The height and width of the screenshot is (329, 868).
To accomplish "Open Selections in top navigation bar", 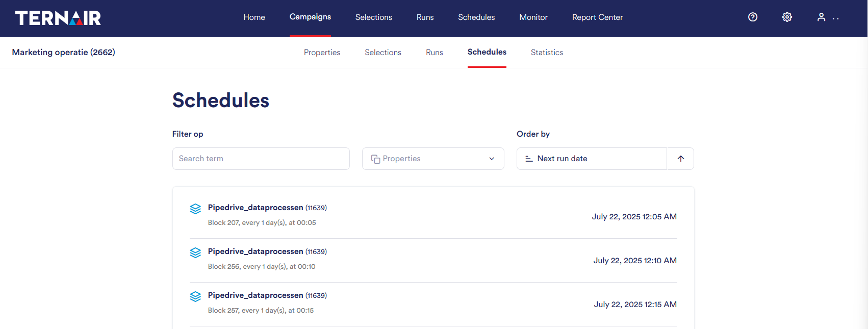I will pyautogui.click(x=373, y=17).
